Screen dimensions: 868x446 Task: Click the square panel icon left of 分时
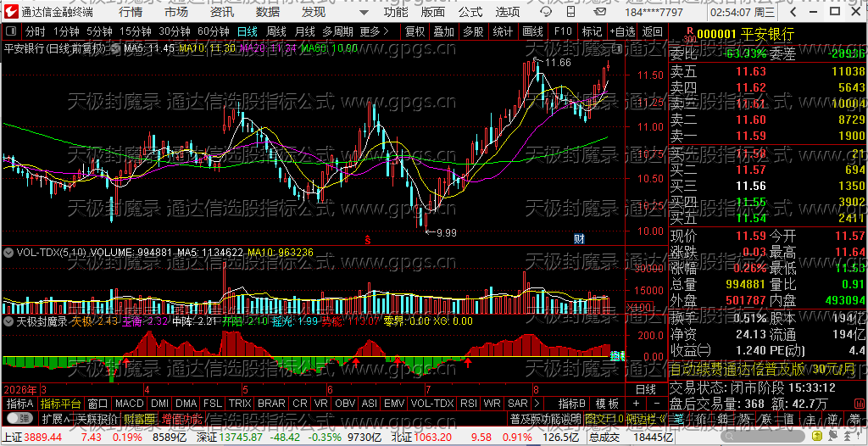tap(12, 31)
